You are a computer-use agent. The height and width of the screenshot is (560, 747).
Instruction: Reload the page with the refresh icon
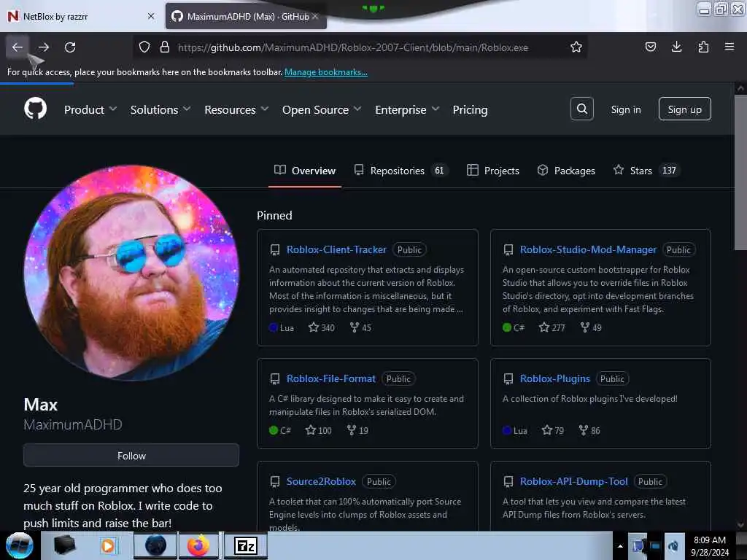(70, 47)
